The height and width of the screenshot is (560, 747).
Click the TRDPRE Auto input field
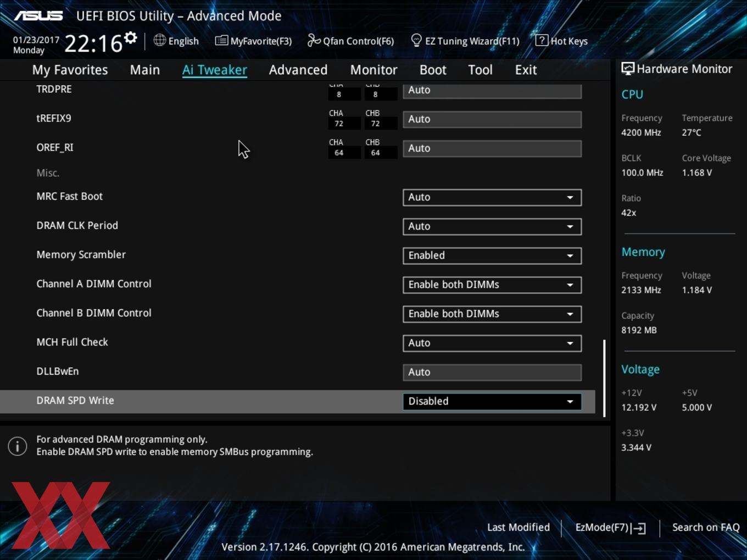pyautogui.click(x=492, y=91)
